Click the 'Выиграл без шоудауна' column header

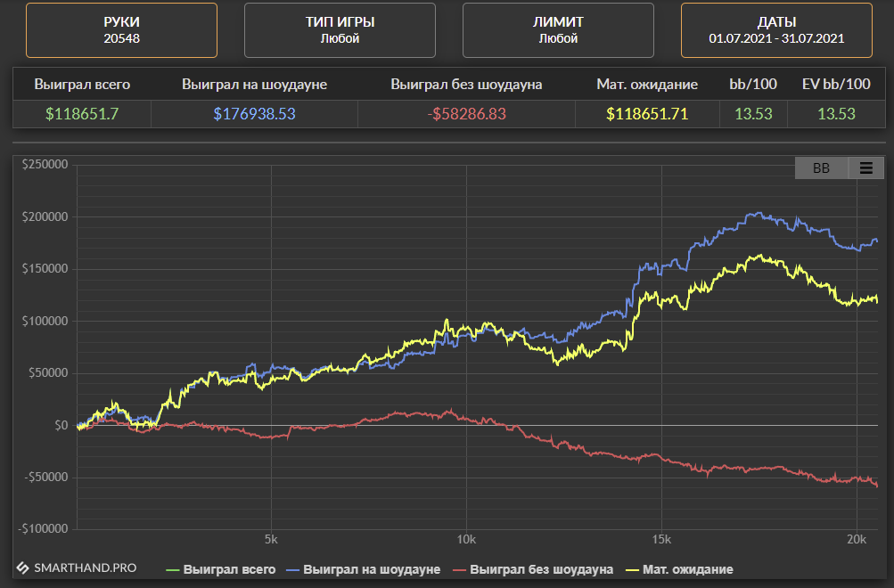pos(466,85)
